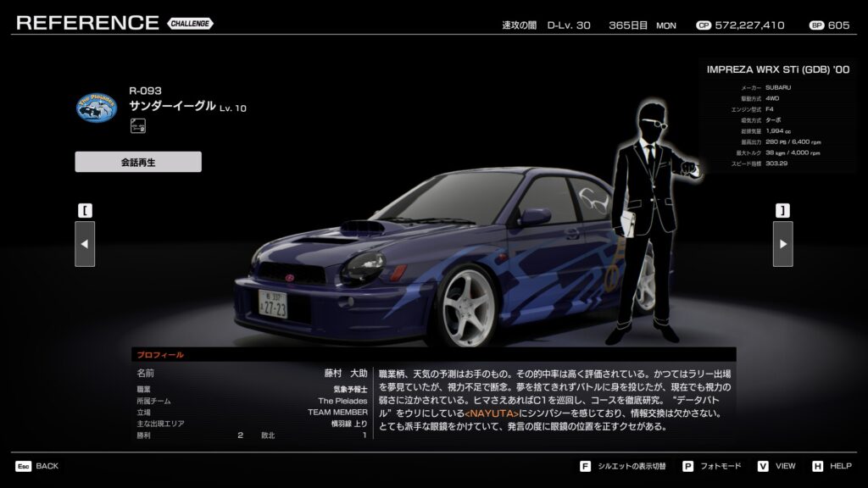Click the right bracket key hint
The height and width of the screenshot is (488, 868).
click(x=782, y=210)
